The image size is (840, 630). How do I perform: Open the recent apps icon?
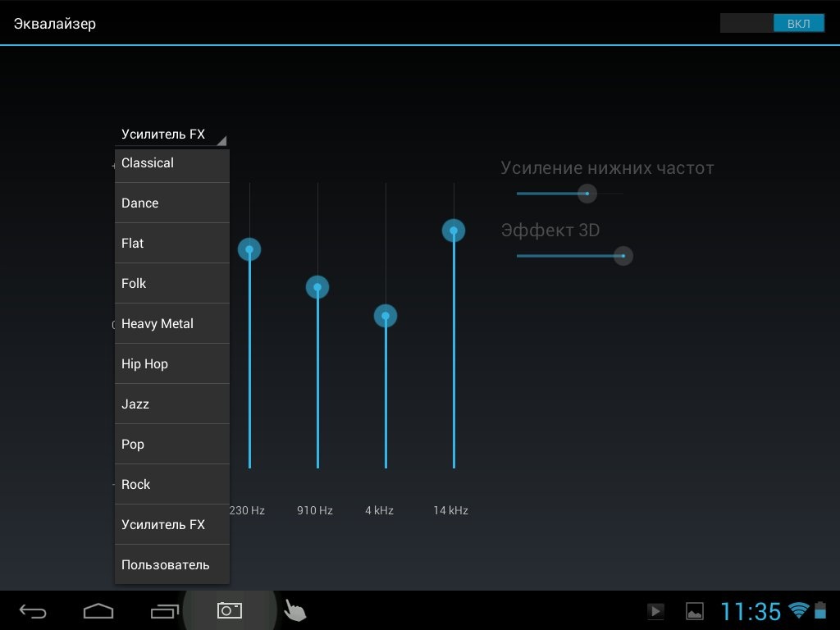click(x=165, y=611)
